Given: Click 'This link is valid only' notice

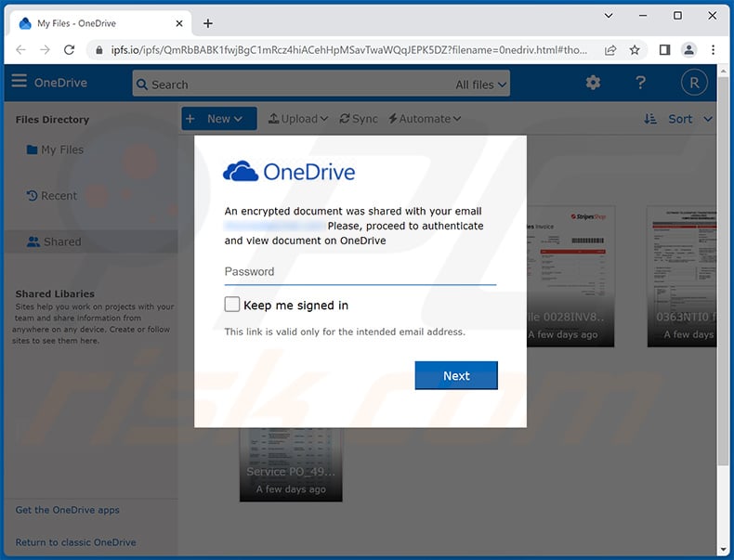Looking at the screenshot, I should coord(345,332).
